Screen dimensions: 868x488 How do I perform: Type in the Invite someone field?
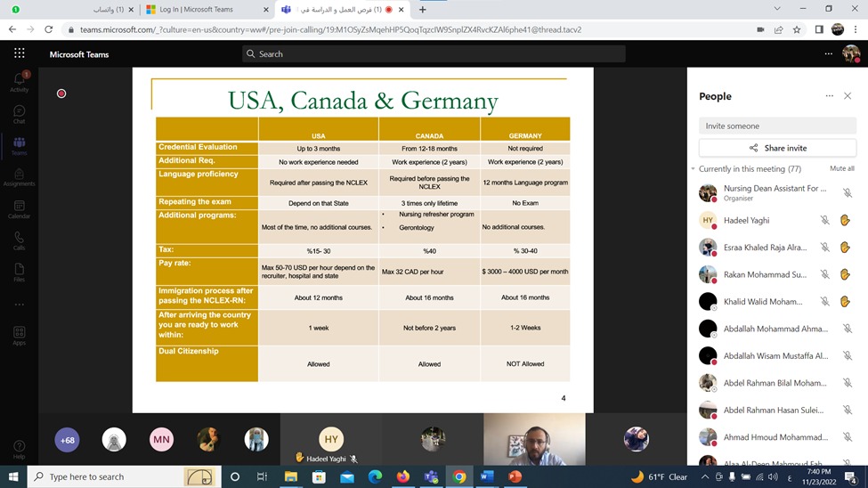click(777, 126)
